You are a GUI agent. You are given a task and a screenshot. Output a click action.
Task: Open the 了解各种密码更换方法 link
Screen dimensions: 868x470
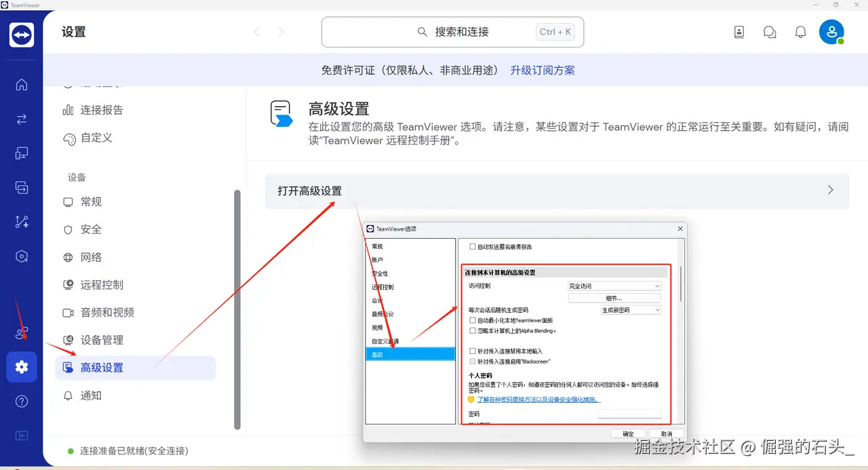539,399
